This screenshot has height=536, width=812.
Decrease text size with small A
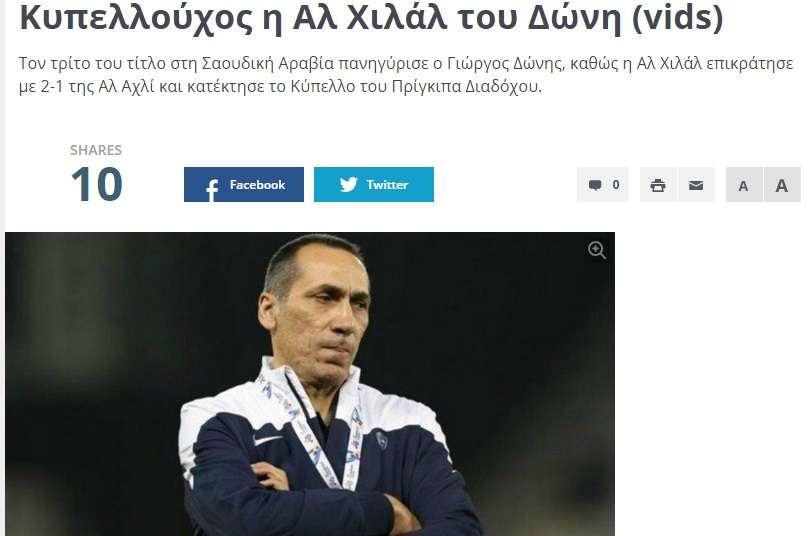[x=744, y=184]
